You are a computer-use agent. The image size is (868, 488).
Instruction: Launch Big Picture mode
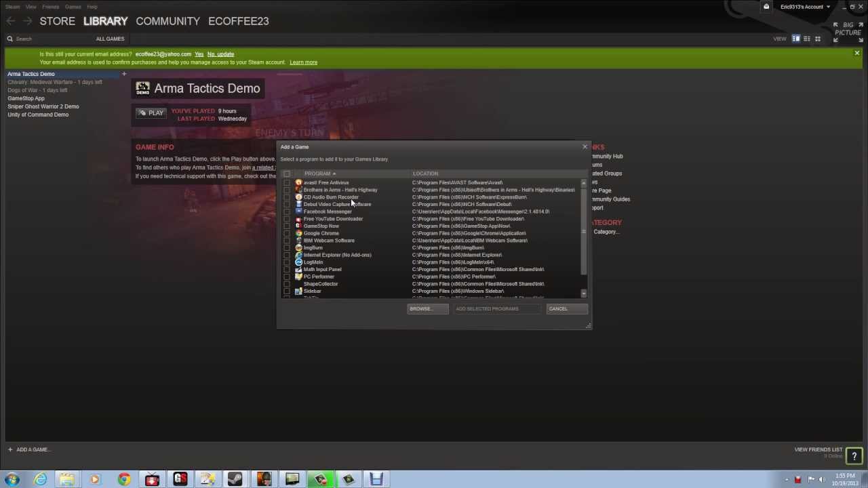[x=848, y=33]
